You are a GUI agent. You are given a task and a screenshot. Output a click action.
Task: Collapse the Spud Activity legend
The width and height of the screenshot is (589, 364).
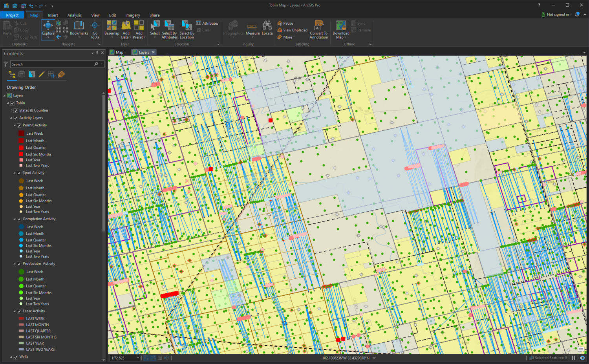[15, 173]
